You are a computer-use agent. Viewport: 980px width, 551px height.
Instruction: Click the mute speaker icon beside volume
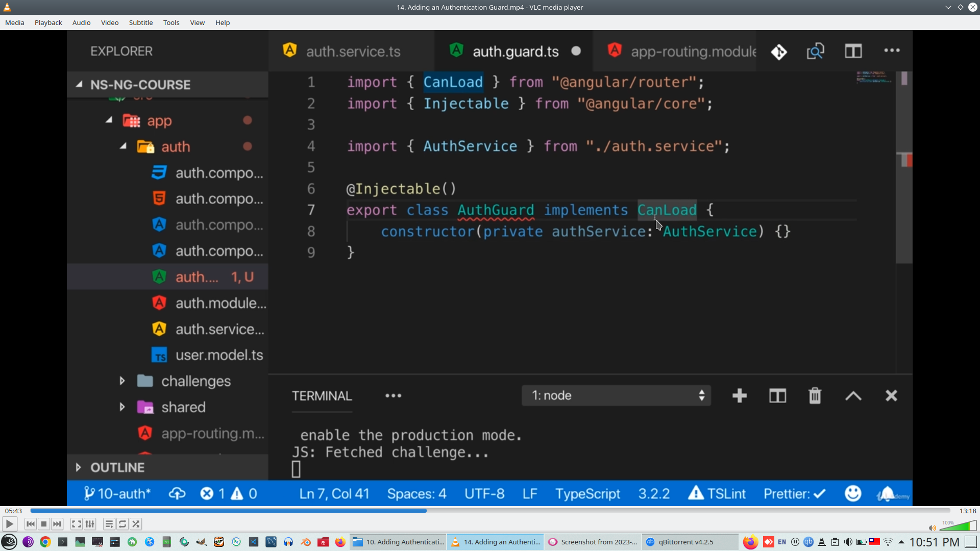[x=932, y=528]
